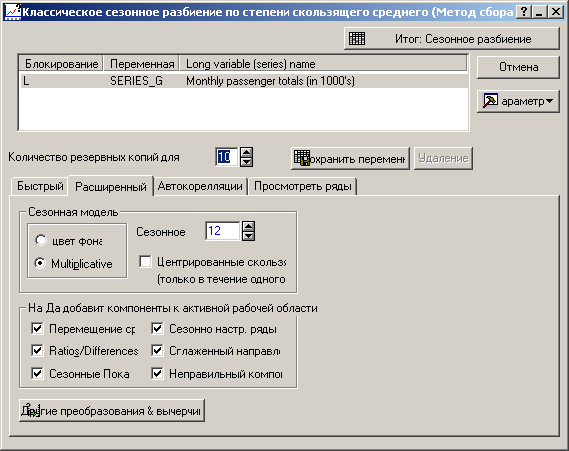Uncheck Сезонные Пока checkbox
Viewport: 569px width, 451px height.
tap(37, 373)
